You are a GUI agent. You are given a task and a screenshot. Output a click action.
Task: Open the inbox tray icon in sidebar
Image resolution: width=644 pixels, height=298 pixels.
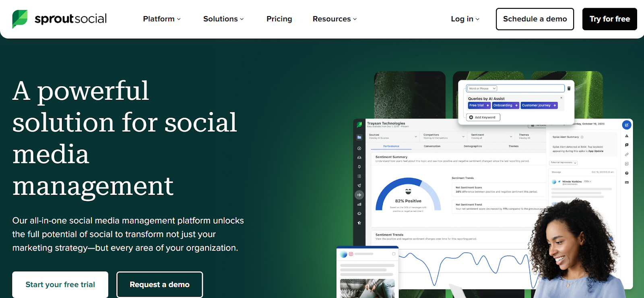tap(359, 157)
